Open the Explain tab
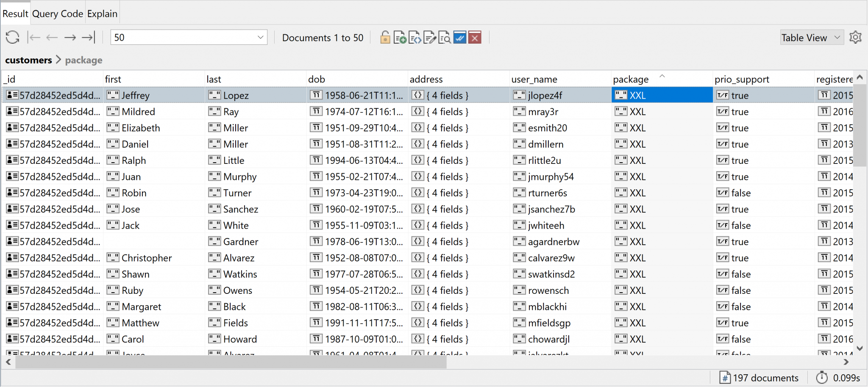The image size is (868, 387). click(x=102, y=14)
